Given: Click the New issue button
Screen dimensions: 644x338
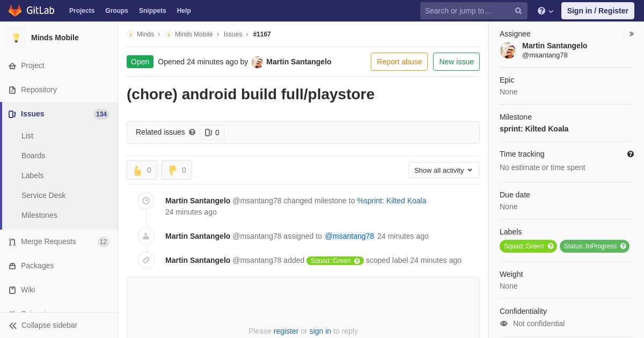Looking at the screenshot, I should click(456, 62).
